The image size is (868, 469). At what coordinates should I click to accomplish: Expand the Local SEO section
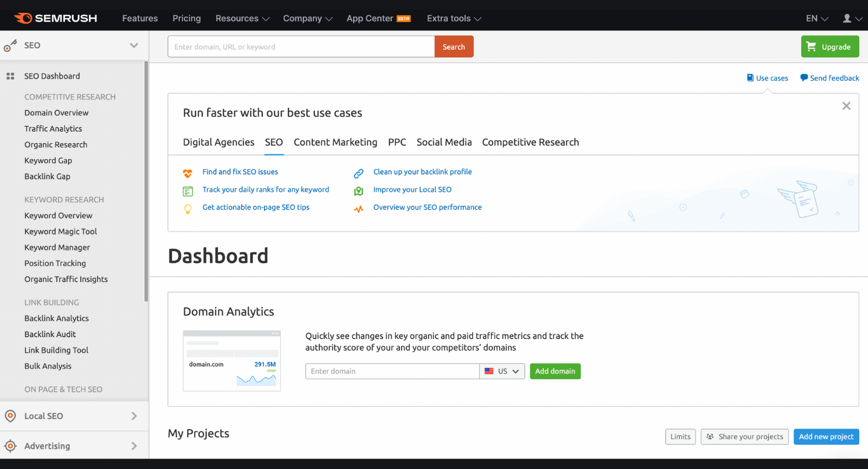[x=134, y=416]
